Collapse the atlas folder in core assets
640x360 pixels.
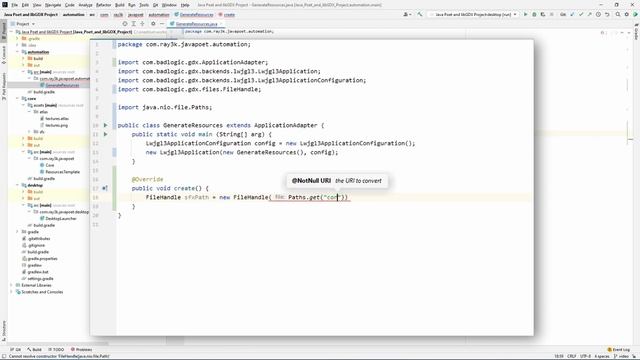click(30, 112)
